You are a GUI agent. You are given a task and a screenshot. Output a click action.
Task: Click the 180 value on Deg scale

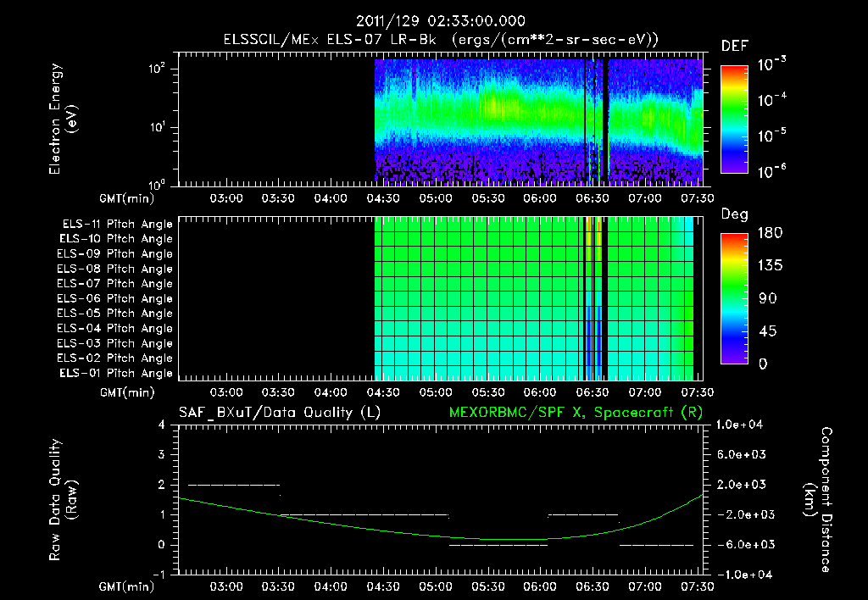coord(770,233)
